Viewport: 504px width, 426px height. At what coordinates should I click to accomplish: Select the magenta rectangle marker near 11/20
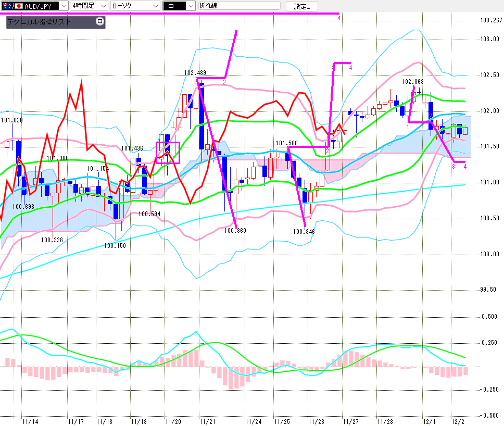(168, 153)
